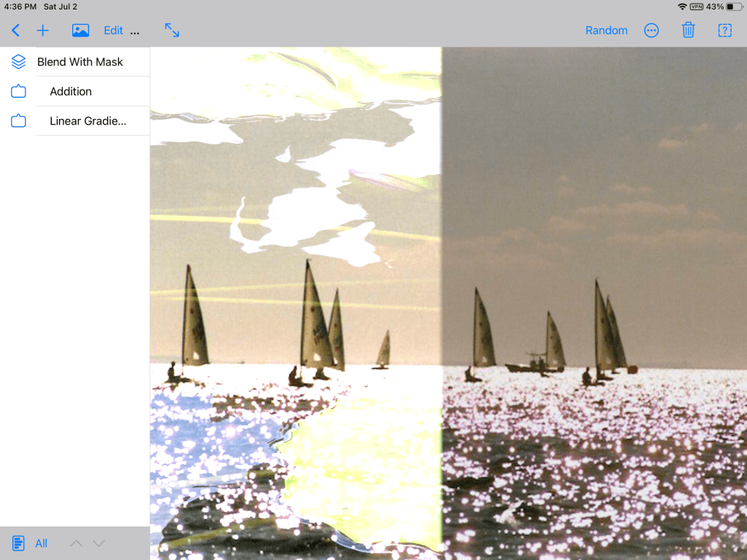The height and width of the screenshot is (560, 747).
Task: Open the circled ellipsis more options
Action: (x=651, y=31)
